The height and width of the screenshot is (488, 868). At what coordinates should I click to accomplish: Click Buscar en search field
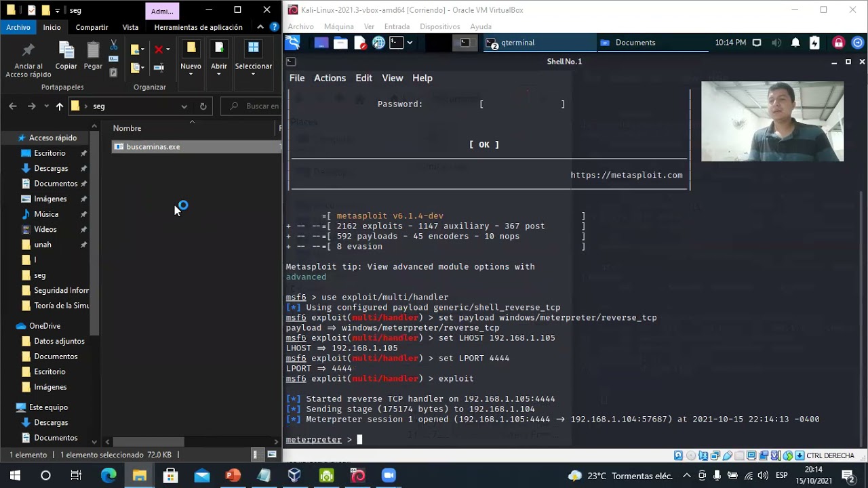[253, 106]
